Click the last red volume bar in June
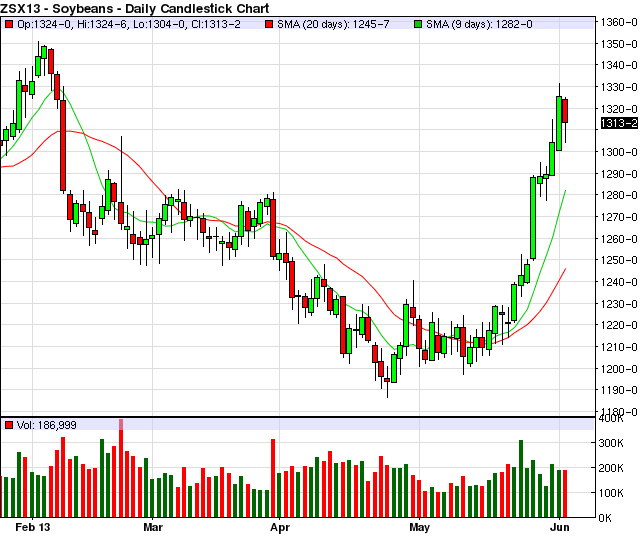Image resolution: width=640 pixels, height=536 pixels. pyautogui.click(x=565, y=494)
